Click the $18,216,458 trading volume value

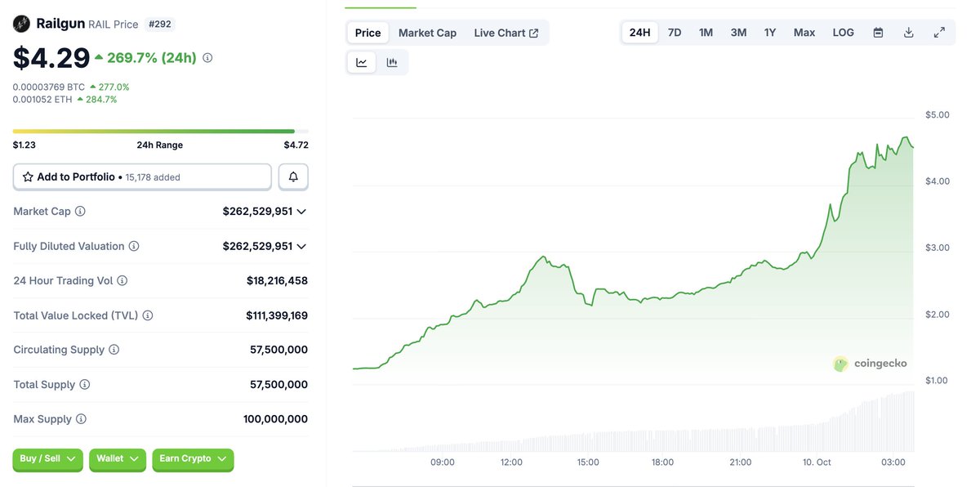click(277, 280)
